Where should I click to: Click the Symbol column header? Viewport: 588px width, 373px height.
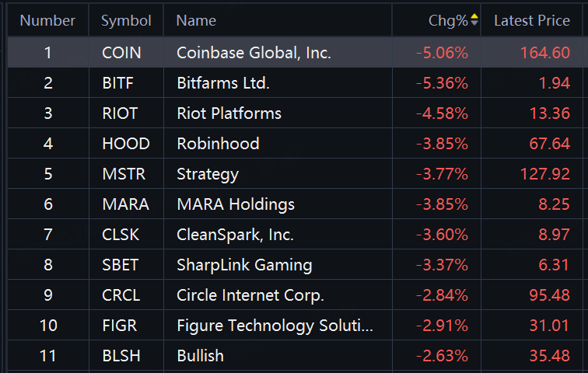coord(126,20)
